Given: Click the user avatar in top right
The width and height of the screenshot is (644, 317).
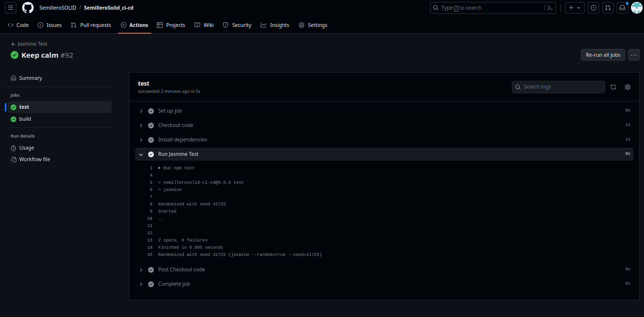Looking at the screenshot, I should (x=636, y=8).
